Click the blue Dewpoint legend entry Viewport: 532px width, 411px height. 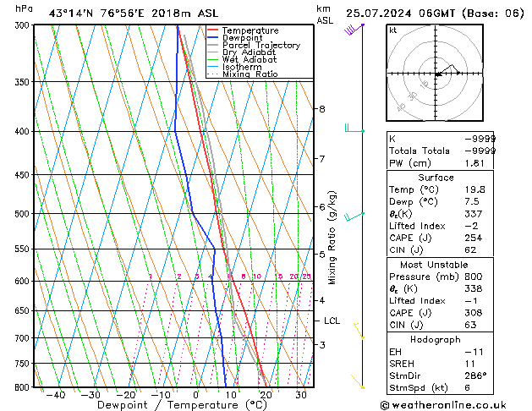click(x=235, y=38)
